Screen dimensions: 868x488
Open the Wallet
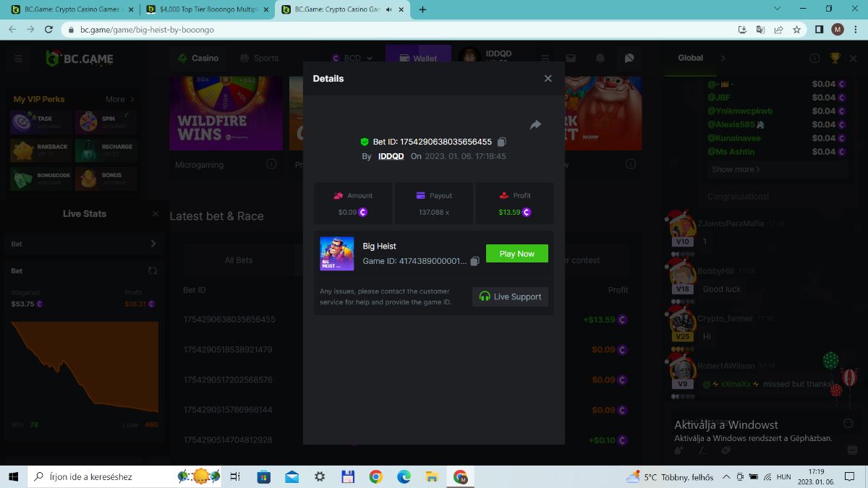[418, 59]
